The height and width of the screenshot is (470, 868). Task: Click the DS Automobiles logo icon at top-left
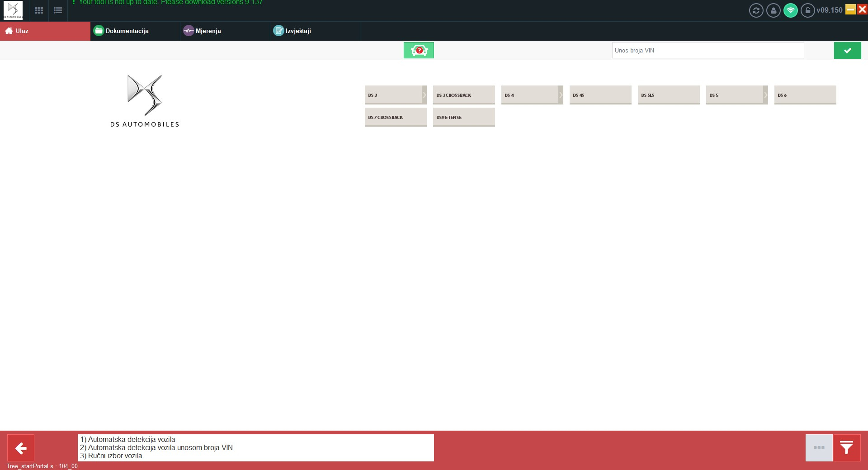tap(13, 10)
